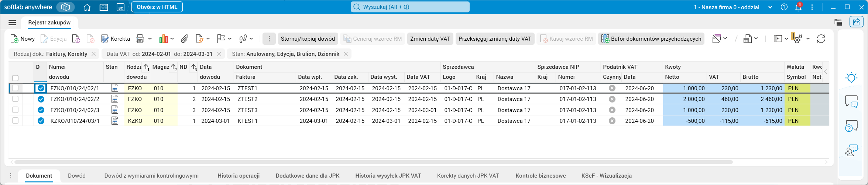Expand the gear settings dropdown arrow

pyautogui.click(x=808, y=39)
